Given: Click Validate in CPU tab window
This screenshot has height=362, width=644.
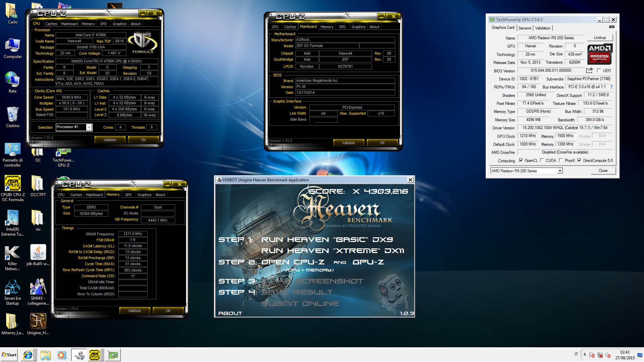Looking at the screenshot, I should coord(110,140).
